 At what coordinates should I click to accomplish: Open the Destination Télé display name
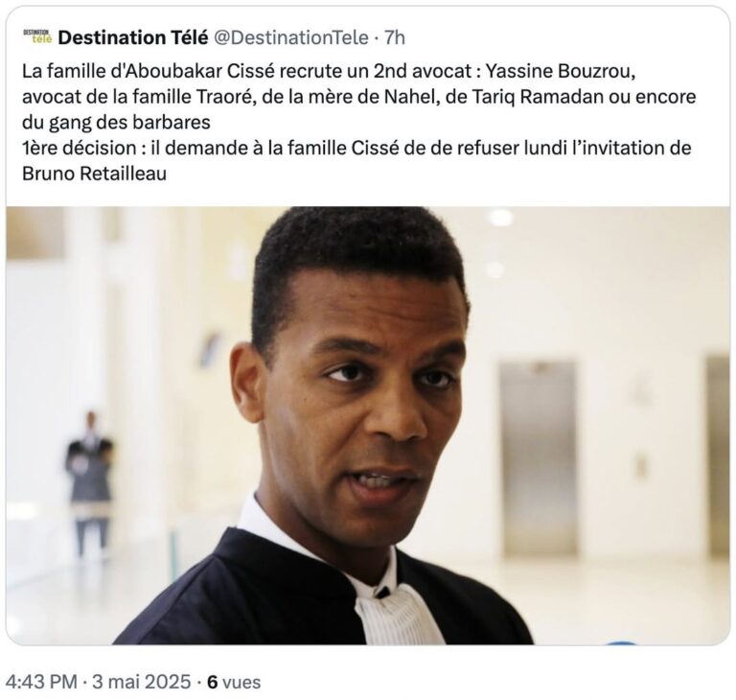tap(133, 37)
